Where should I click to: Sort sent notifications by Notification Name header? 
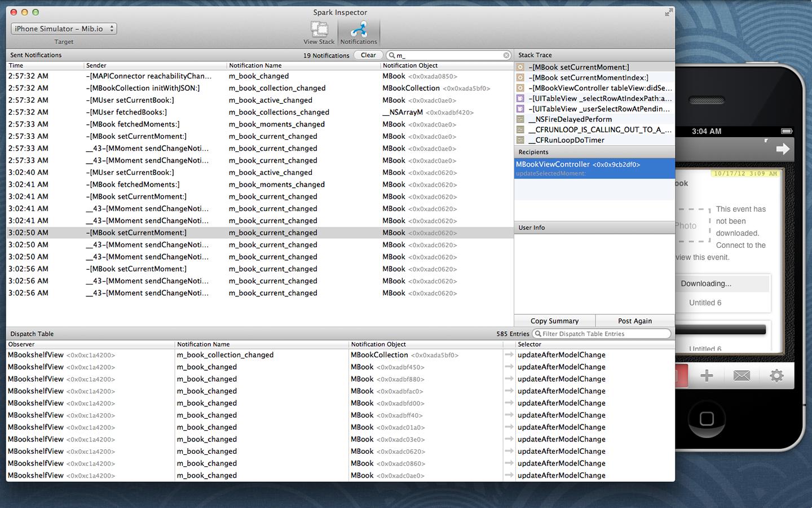click(x=304, y=65)
